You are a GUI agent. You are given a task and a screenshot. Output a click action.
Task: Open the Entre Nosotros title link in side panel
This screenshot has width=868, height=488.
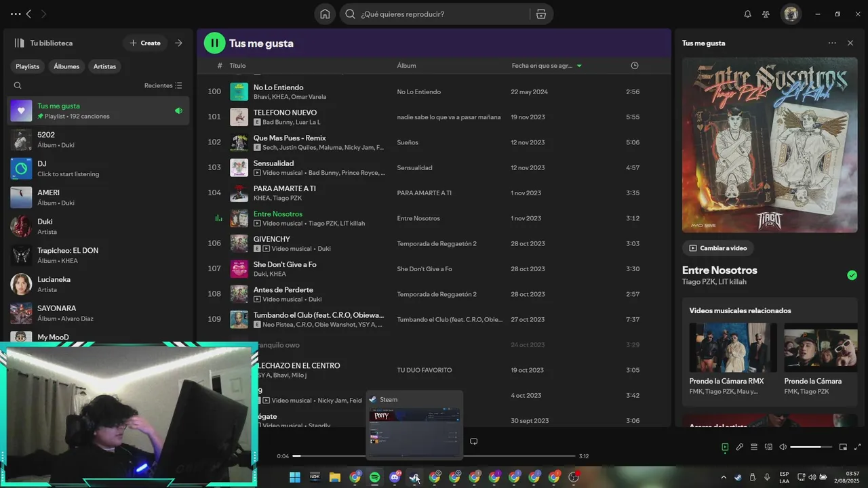tap(719, 270)
